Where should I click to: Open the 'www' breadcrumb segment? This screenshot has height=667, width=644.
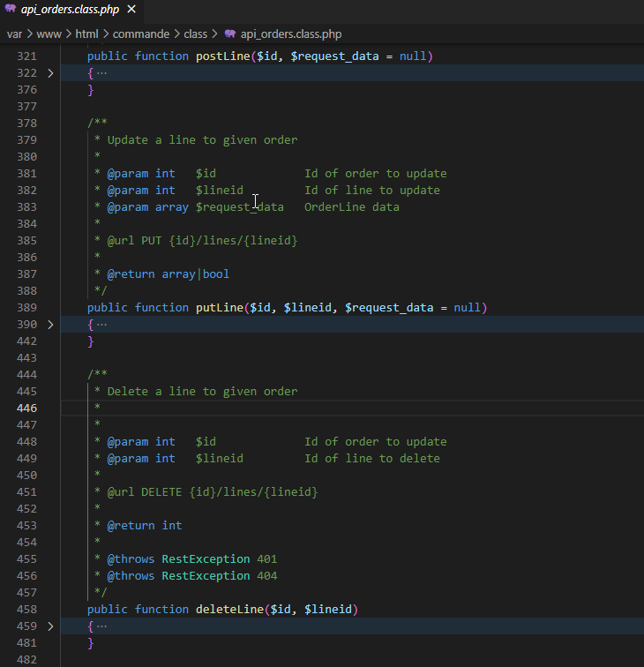[49, 34]
